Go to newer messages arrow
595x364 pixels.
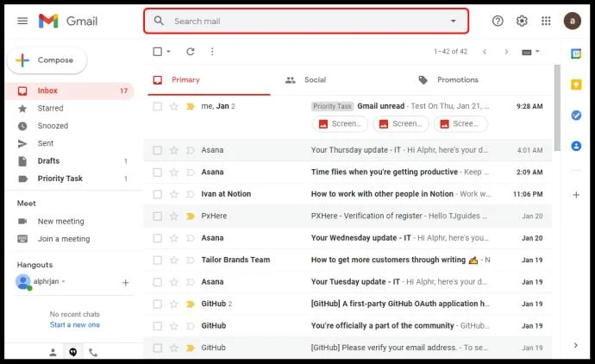pos(485,52)
